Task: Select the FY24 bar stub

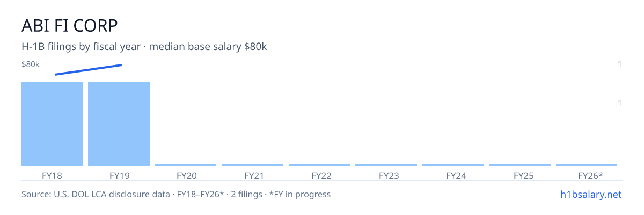Action: [453, 165]
